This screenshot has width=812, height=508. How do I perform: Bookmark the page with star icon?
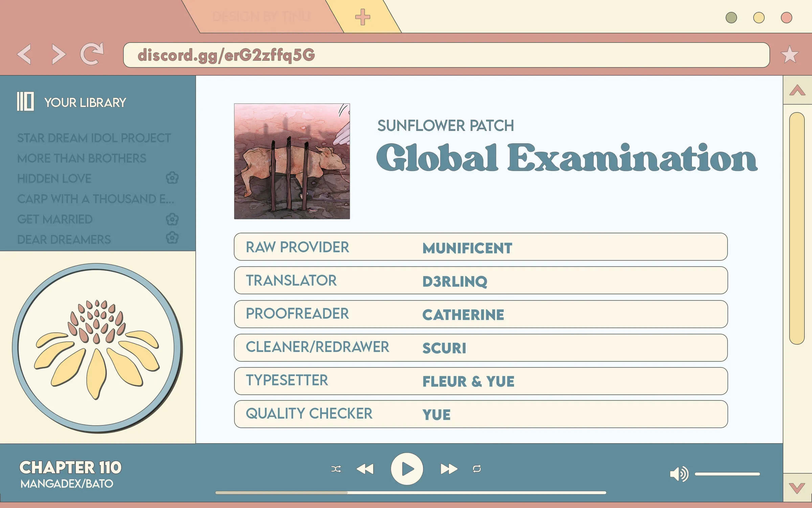790,55
